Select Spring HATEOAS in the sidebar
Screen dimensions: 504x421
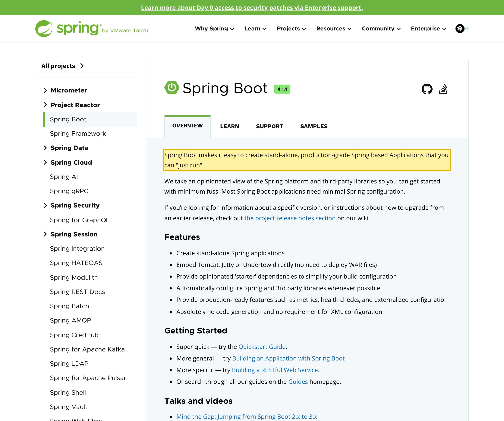76,263
